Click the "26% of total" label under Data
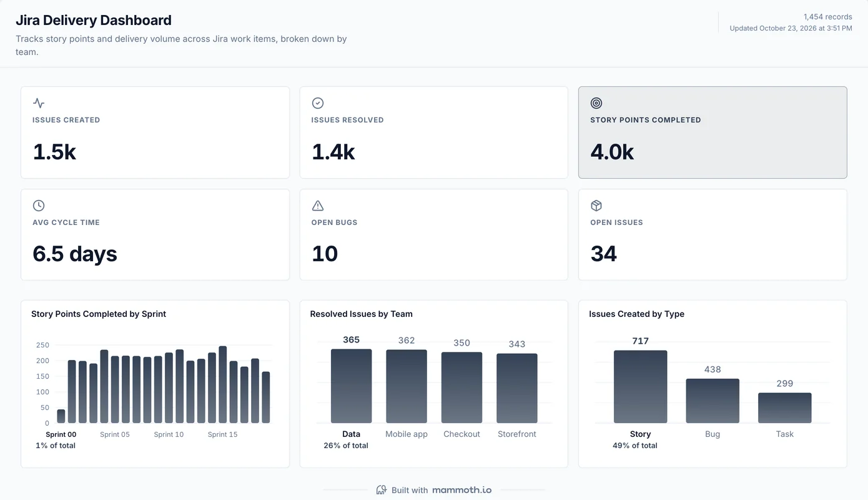The height and width of the screenshot is (500, 868). tap(346, 446)
